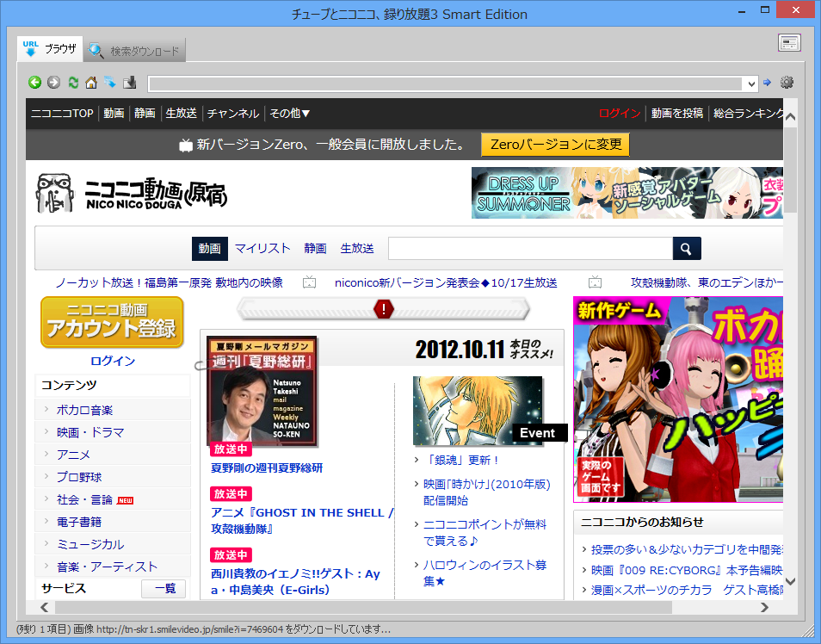Click the 福島第一原発 ノーカット放送 headline
821x644 pixels.
tap(170, 282)
